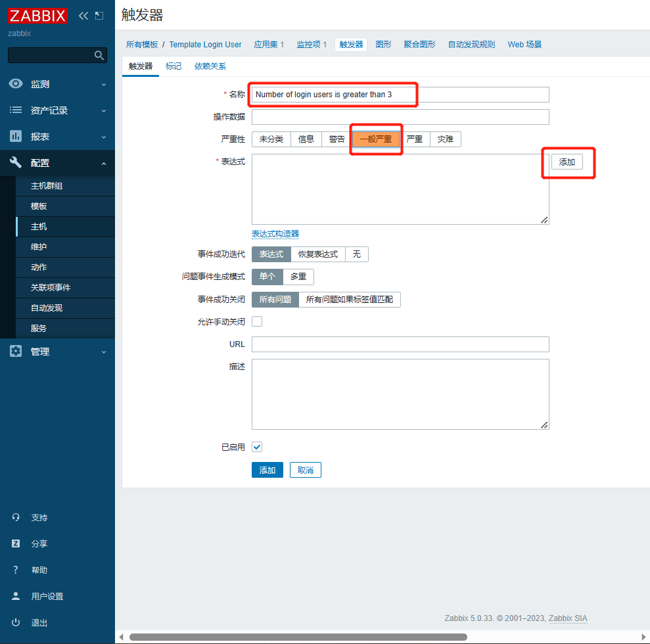Click the kiosk mode sidebar icon
Image resolution: width=650 pixels, height=644 pixels.
click(x=99, y=16)
